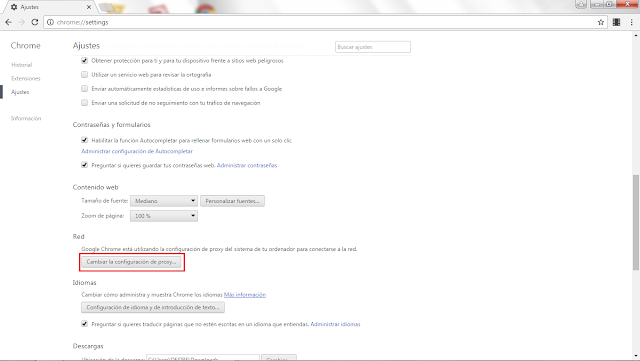This screenshot has width=640, height=361.
Task: Open Extensiones in the sidebar
Action: click(x=26, y=78)
